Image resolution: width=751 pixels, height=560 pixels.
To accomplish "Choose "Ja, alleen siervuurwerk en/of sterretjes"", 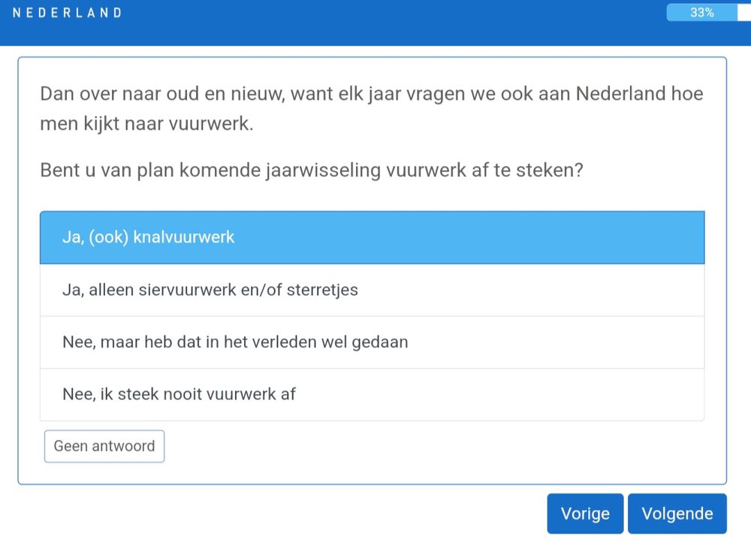I will click(x=372, y=290).
